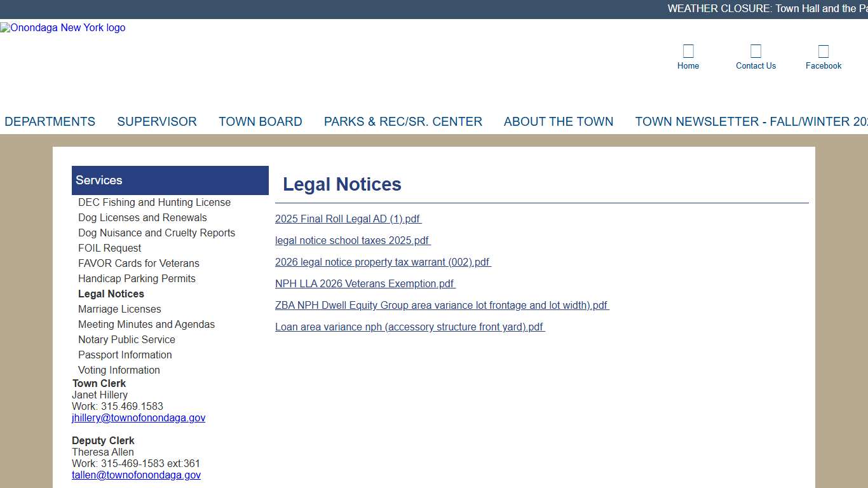Open the school taxes 2025 legal notice
This screenshot has height=488, width=868.
pos(352,240)
